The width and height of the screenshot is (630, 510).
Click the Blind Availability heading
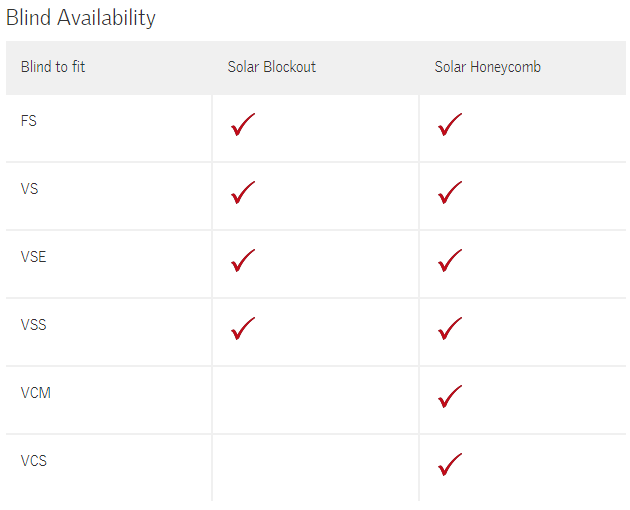click(81, 18)
